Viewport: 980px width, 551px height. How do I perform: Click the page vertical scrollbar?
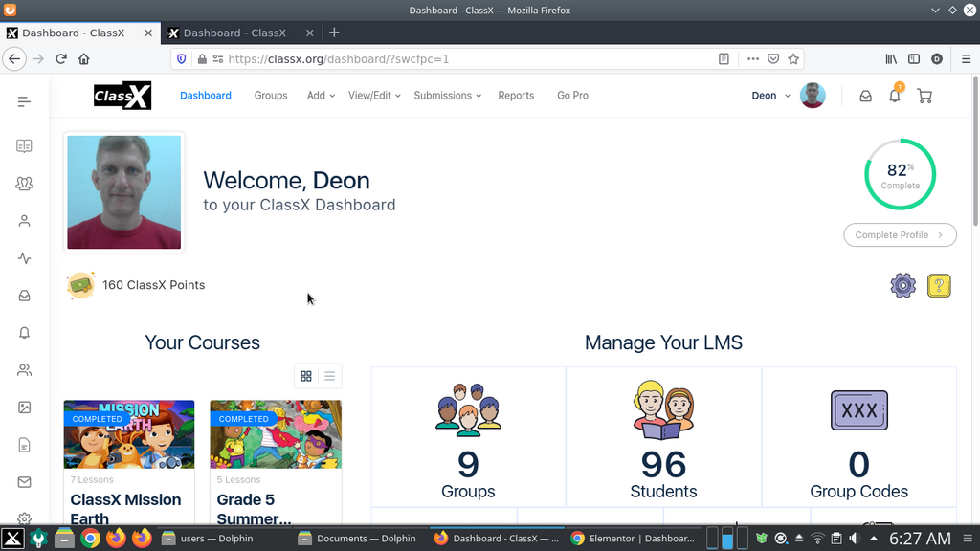(975, 151)
